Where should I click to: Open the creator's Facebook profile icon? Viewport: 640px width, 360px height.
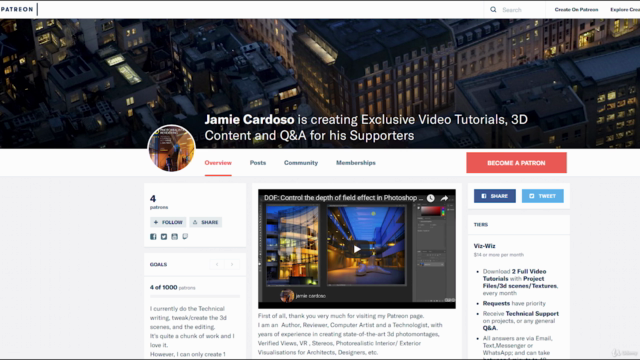pos(153,237)
